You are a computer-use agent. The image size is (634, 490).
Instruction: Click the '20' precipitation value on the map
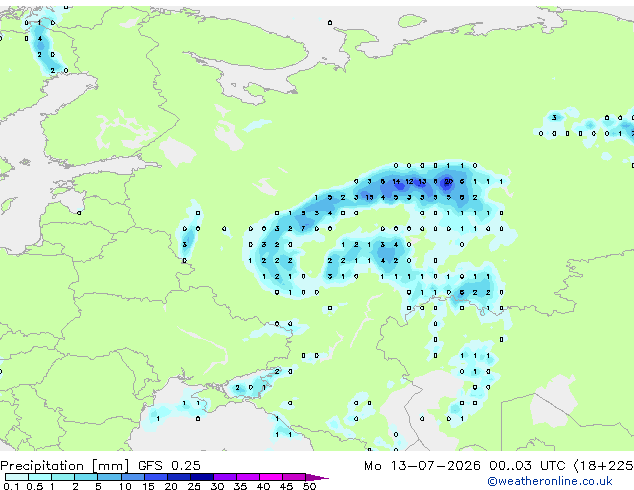[448, 182]
